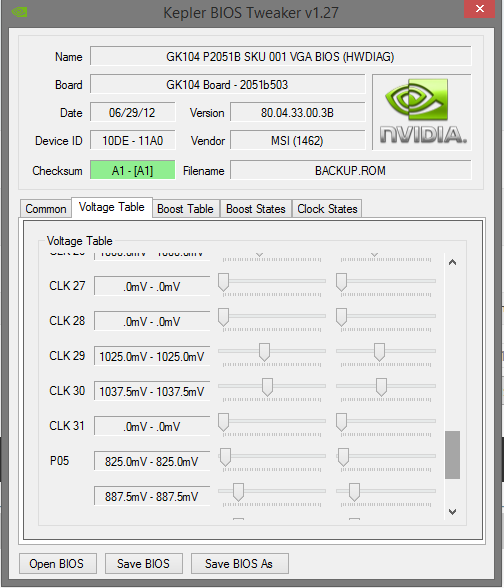This screenshot has height=588, width=504.
Task: Click the green Checksum field
Action: point(132,170)
